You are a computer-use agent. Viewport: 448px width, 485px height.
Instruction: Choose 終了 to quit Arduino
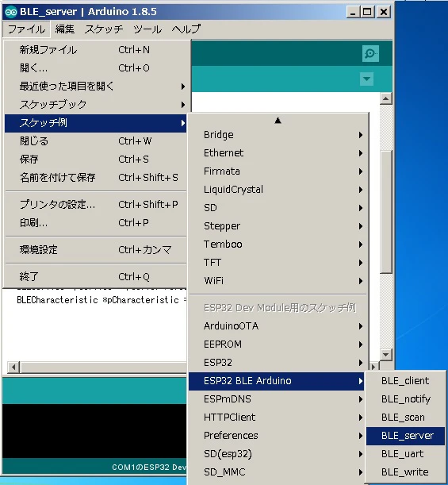click(96, 277)
